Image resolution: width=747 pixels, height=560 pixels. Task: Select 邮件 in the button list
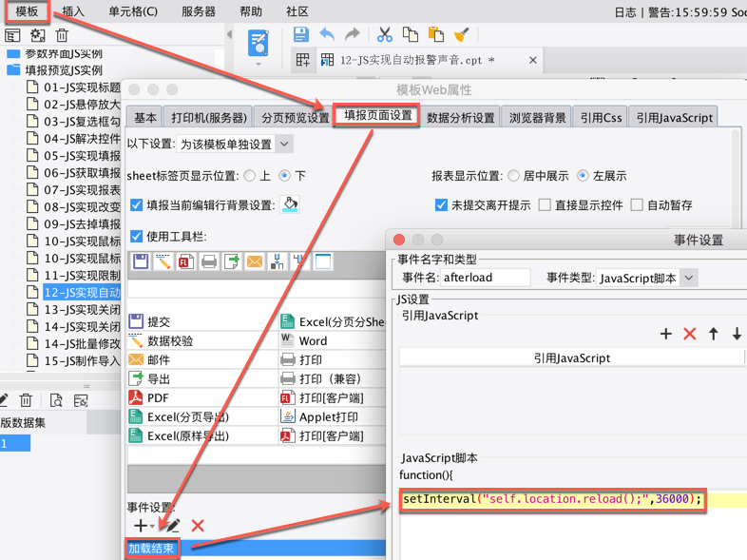point(202,359)
